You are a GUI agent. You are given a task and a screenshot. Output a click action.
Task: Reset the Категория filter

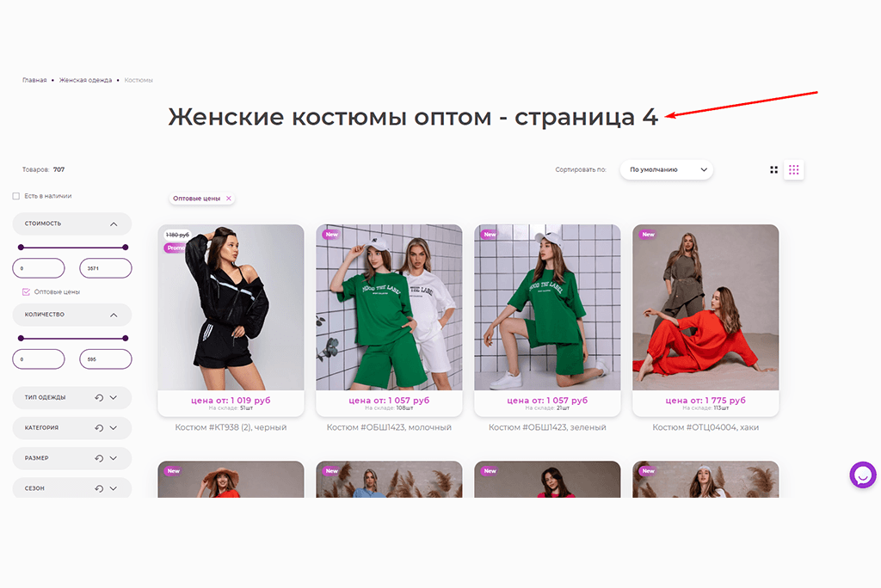pos(99,428)
